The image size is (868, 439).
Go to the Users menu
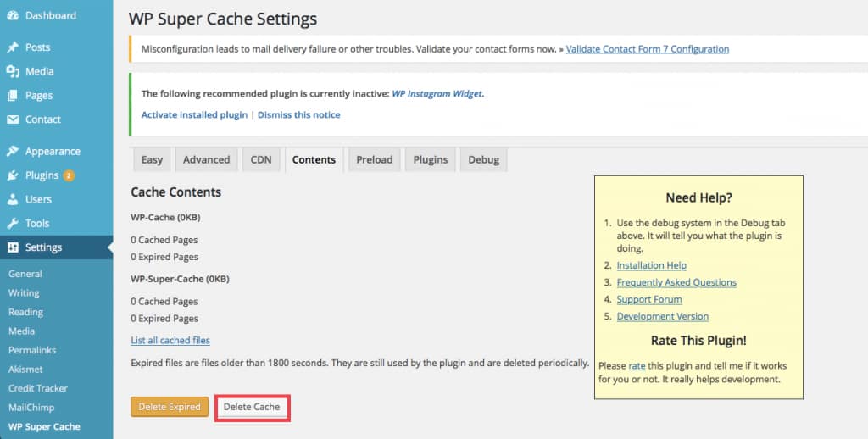38,199
